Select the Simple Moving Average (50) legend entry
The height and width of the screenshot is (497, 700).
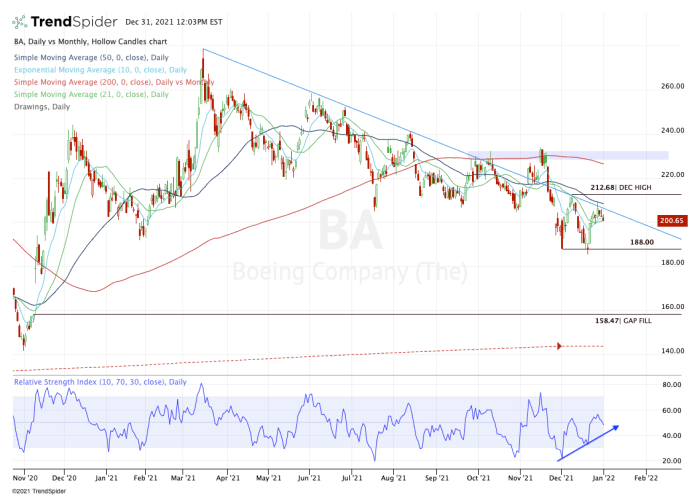pos(91,58)
